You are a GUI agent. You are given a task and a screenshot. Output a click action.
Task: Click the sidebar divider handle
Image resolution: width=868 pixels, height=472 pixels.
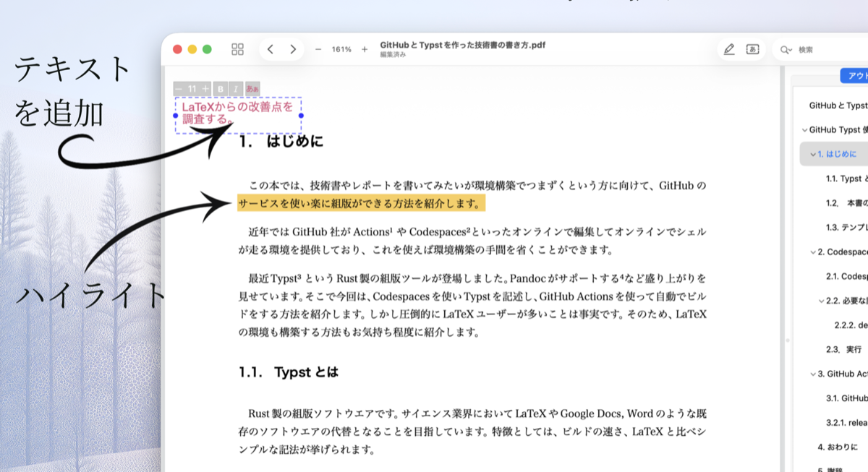coord(788,340)
